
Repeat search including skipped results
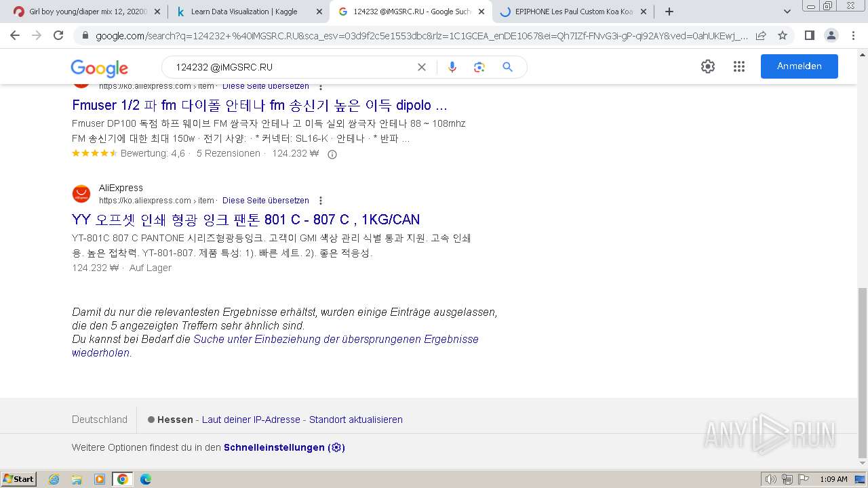click(x=275, y=346)
